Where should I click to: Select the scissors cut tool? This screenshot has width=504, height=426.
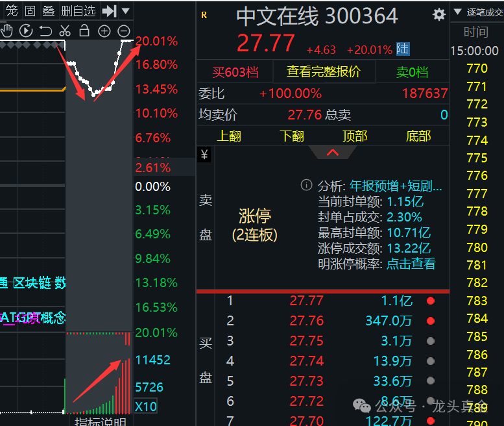point(65,31)
